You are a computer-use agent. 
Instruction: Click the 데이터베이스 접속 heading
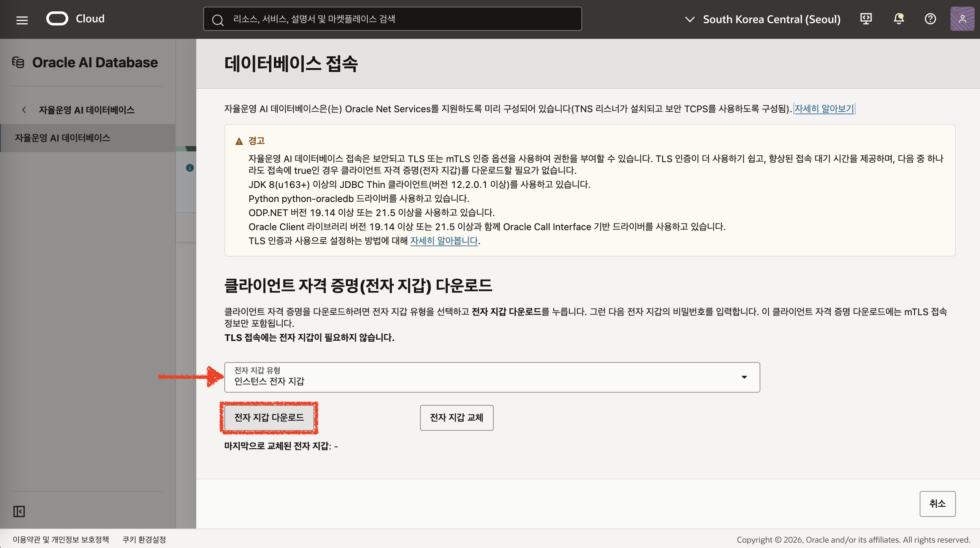coord(291,64)
